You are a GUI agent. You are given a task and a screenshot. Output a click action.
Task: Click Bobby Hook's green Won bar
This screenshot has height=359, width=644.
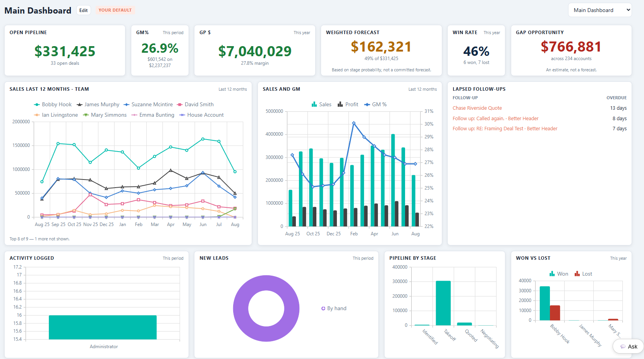pos(545,304)
